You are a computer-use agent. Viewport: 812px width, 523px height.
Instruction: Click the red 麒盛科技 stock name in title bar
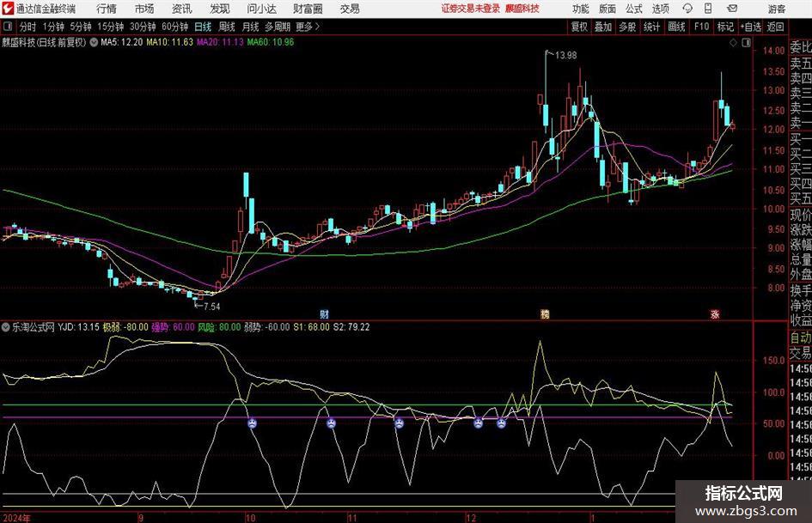[x=522, y=9]
